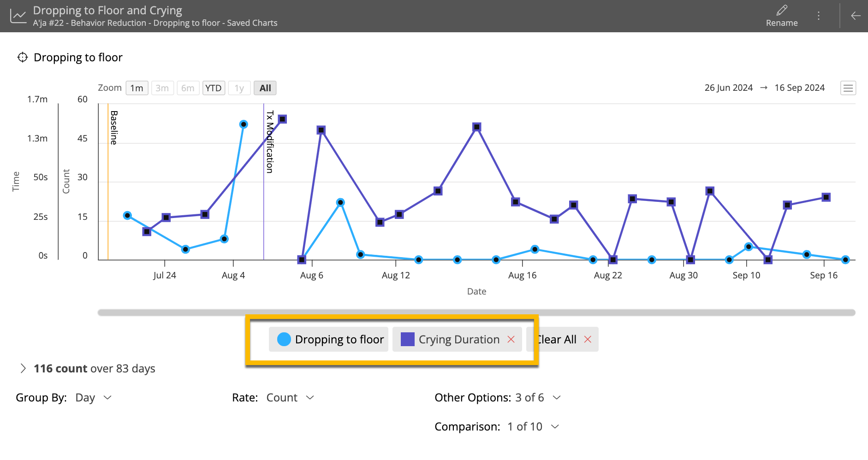Click the Rename pencil icon
The image size is (868, 460).
click(782, 10)
